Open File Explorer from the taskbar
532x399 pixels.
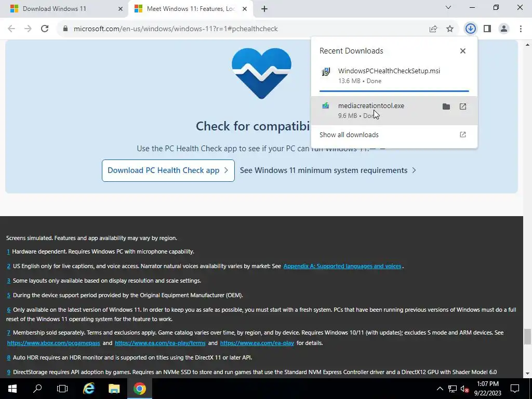(114, 389)
